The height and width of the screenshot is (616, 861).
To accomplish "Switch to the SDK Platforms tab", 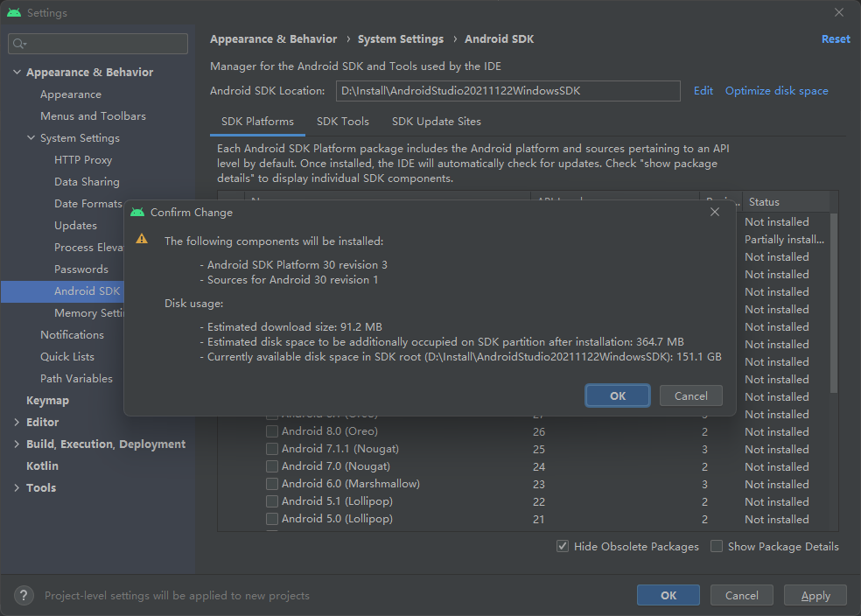I will [x=257, y=122].
